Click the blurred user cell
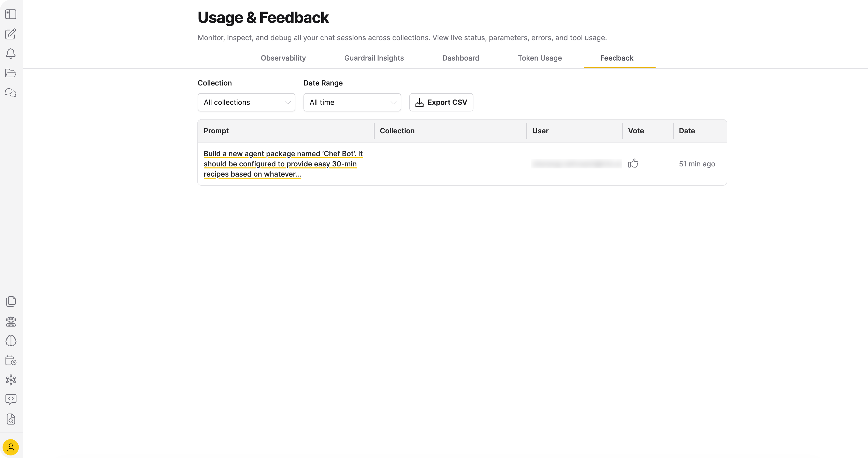The width and height of the screenshot is (868, 458). tap(576, 164)
